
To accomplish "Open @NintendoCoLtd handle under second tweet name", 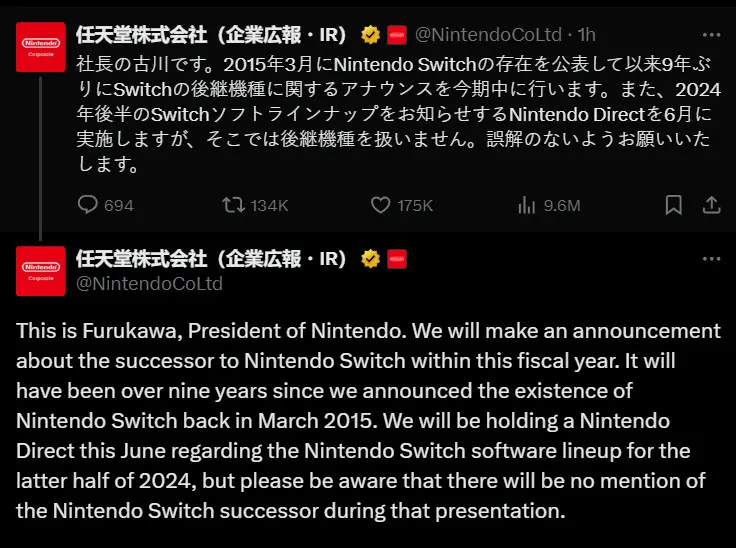I will (149, 284).
